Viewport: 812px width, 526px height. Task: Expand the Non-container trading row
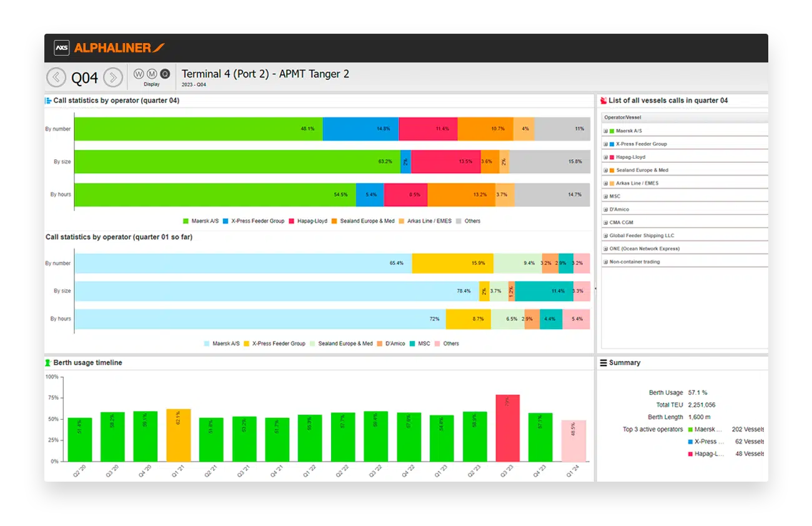605,262
